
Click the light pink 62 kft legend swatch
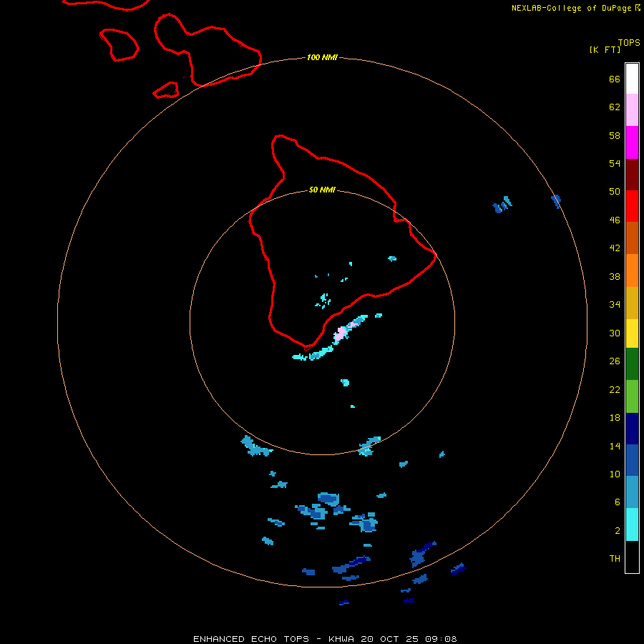coord(632,109)
